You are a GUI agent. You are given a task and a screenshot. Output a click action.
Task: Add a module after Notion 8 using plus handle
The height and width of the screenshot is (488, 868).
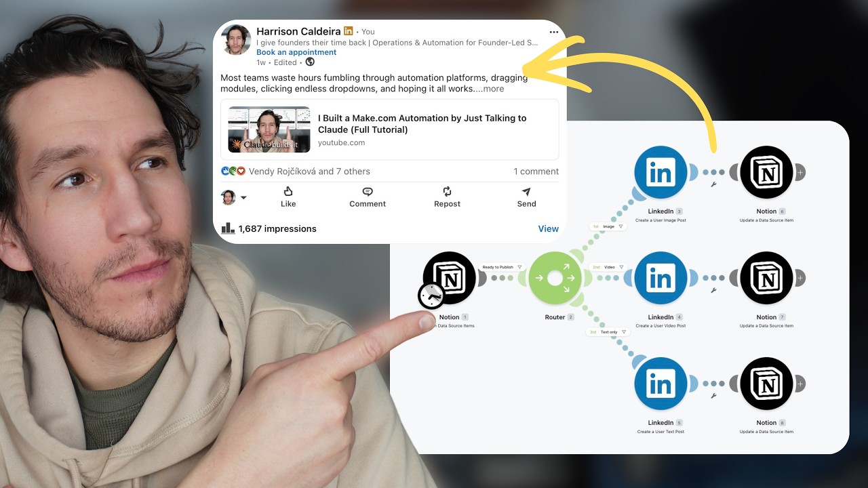click(x=800, y=384)
